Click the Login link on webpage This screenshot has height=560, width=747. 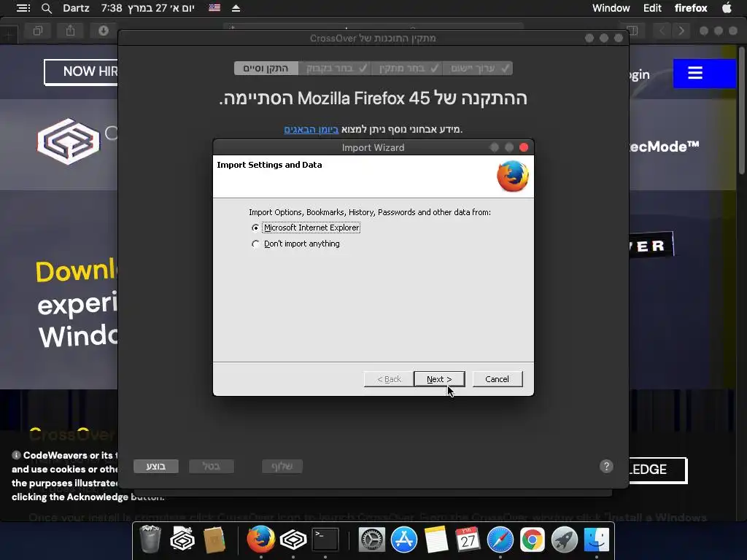639,75
